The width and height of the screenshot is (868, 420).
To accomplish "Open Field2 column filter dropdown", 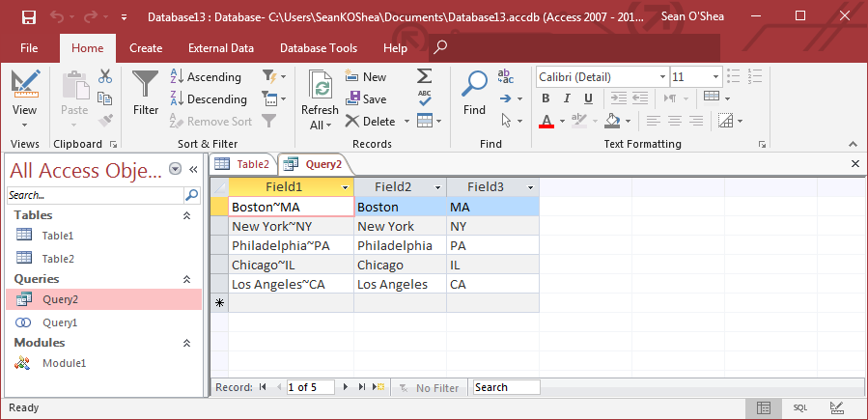I will [438, 187].
